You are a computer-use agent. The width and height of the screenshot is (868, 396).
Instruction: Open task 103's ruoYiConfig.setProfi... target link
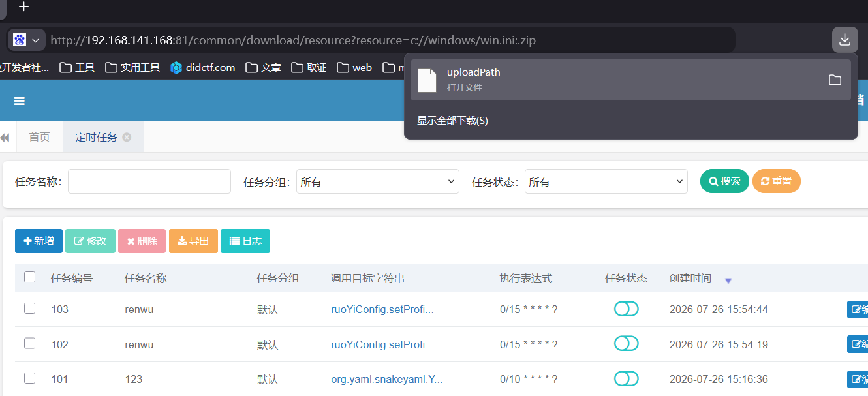click(x=382, y=309)
